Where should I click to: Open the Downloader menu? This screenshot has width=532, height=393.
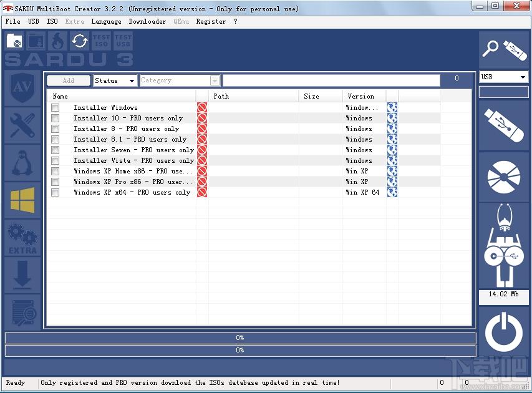[148, 21]
